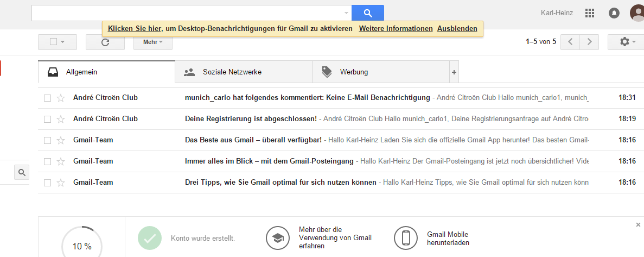Image resolution: width=644 pixels, height=257 pixels.
Task: Expand search options arrow in search box
Action: coord(346,13)
